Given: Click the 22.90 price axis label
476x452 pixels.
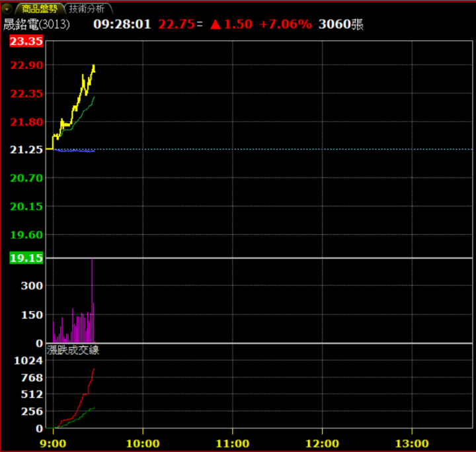Looking at the screenshot, I should [x=26, y=65].
